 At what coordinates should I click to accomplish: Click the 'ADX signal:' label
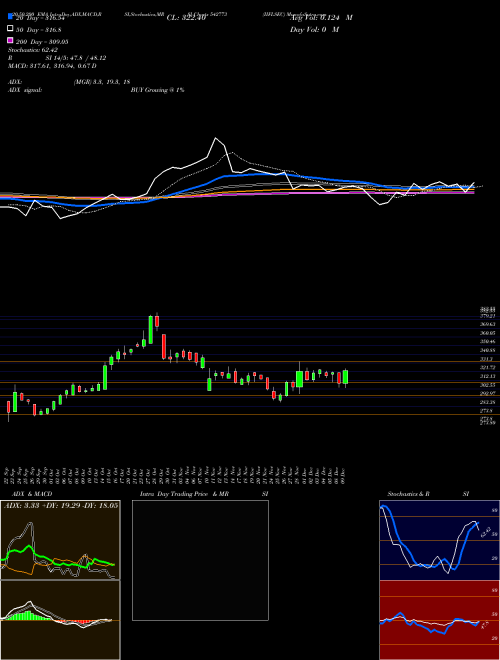25,90
